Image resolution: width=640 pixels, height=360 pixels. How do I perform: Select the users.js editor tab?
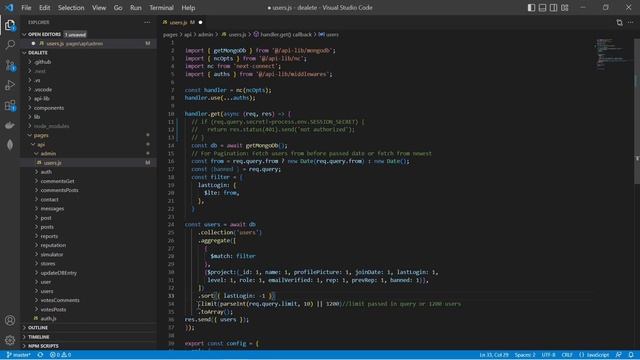point(182,22)
